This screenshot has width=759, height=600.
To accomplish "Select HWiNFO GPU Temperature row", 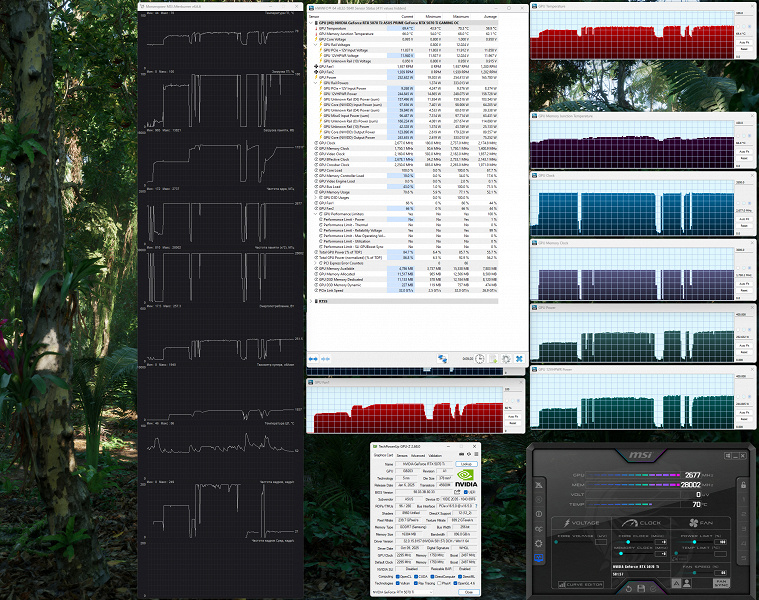I will click(x=406, y=29).
